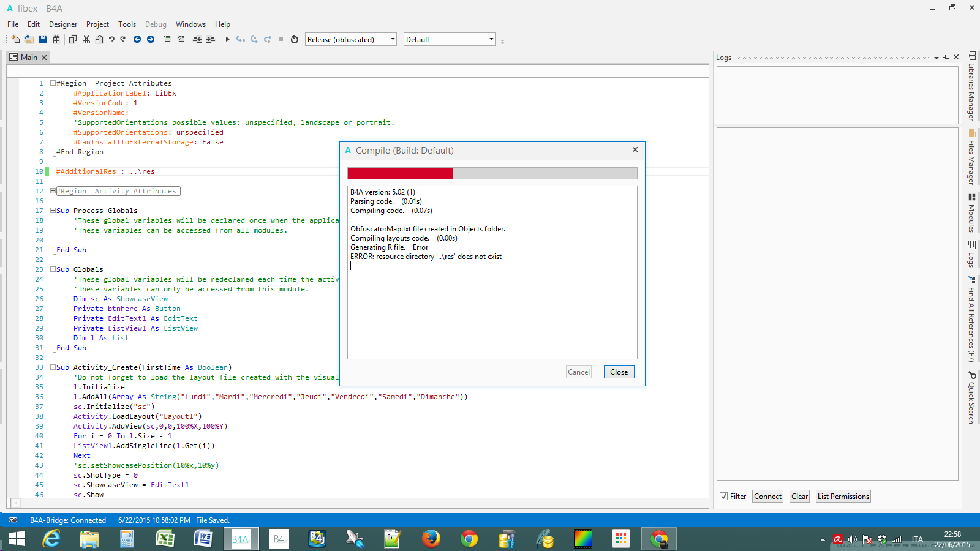Click the New project toolbar icon
This screenshot has width=980, height=551.
pos(16,39)
